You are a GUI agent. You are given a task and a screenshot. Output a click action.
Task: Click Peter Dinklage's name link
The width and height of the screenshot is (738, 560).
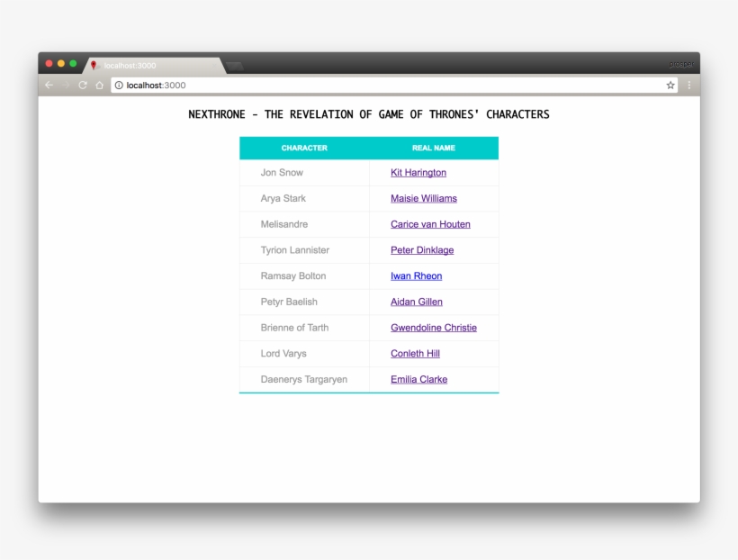[422, 249]
